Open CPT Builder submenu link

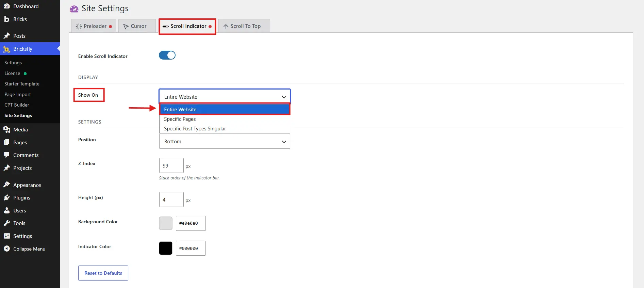17,105
